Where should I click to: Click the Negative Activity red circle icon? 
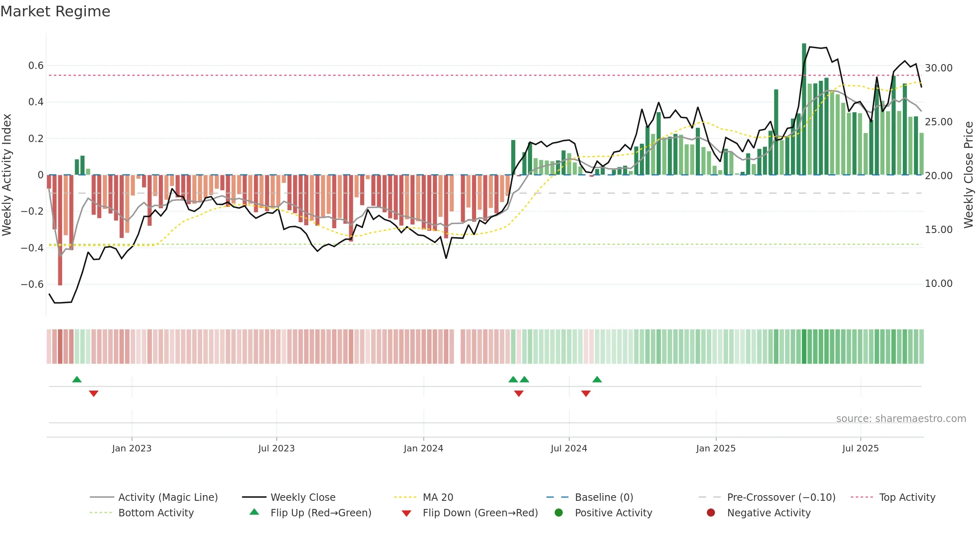tap(711, 513)
